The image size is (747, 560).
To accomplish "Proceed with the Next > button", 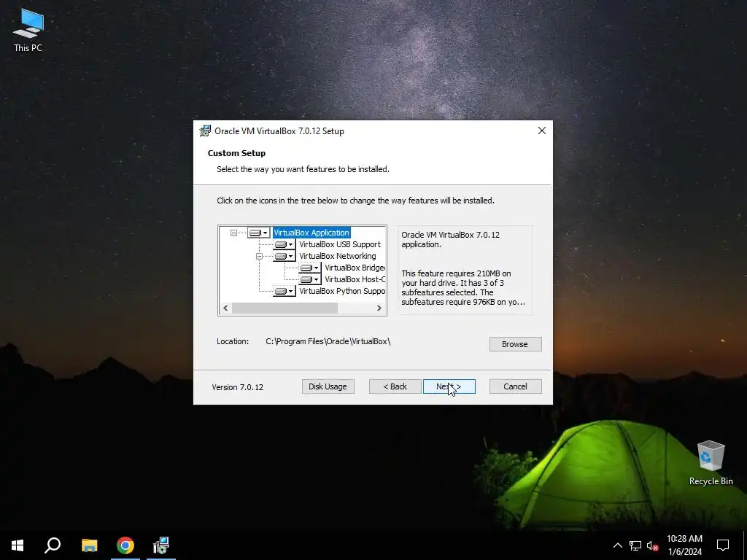I will tap(449, 386).
